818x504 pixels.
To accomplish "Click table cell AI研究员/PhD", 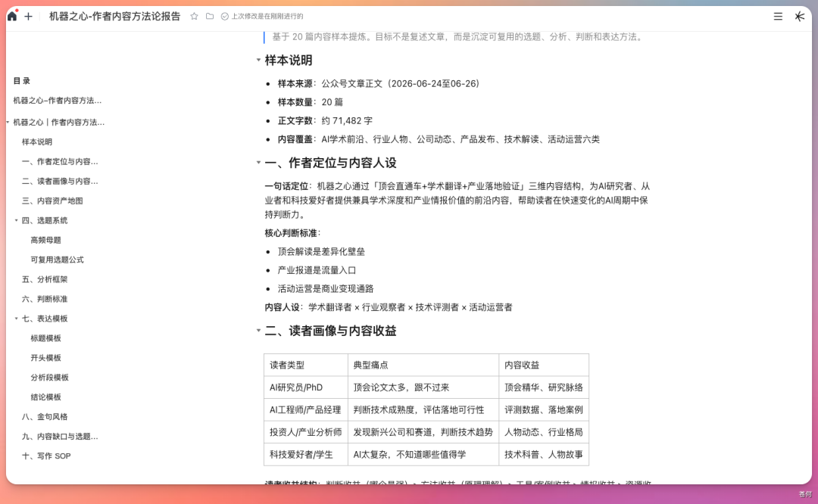I will point(306,387).
